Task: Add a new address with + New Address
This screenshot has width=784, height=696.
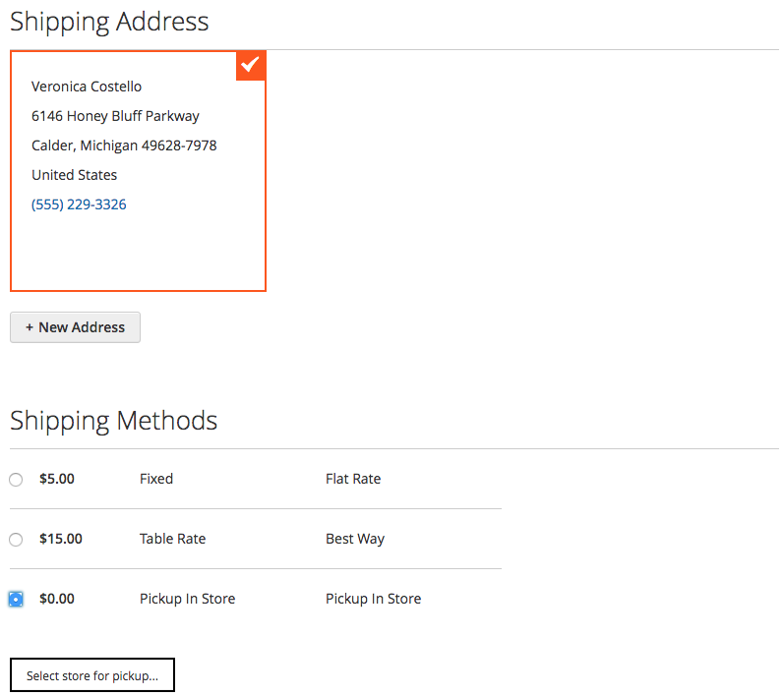Action: [x=75, y=327]
